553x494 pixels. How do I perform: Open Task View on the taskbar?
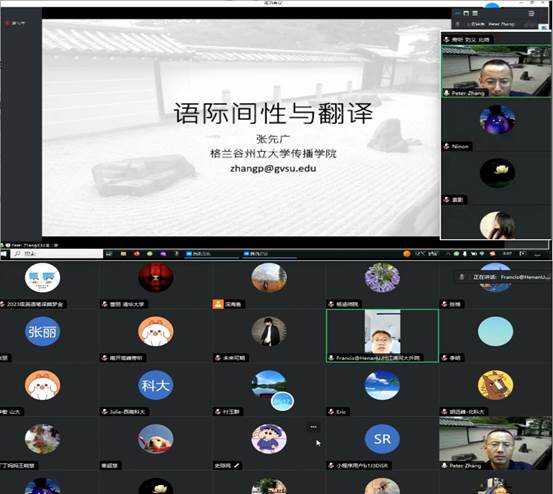109,254
